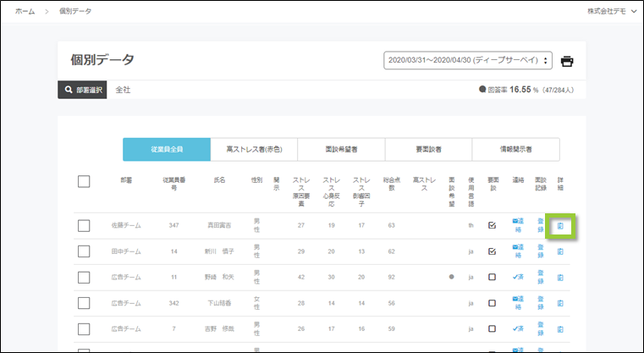644x353 pixels.
Task: Uncheck 要面談 checkbox for 新川 慎子
Action: point(493,251)
